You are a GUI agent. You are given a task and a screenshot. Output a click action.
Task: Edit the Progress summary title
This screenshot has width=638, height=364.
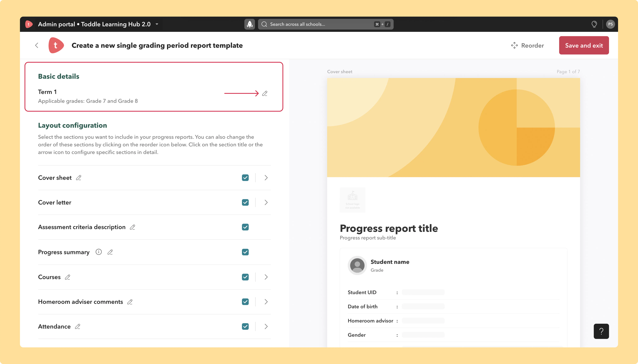[x=110, y=252]
